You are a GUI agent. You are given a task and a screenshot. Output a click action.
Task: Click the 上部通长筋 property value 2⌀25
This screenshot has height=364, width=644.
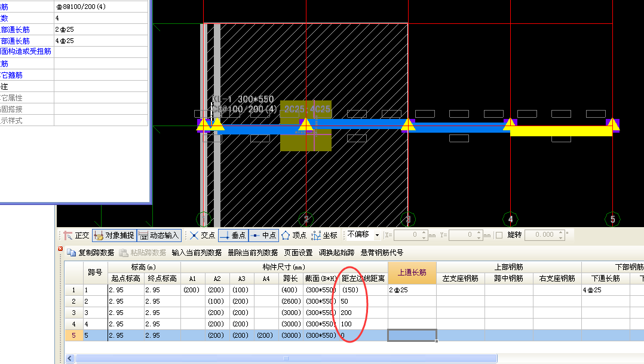101,29
